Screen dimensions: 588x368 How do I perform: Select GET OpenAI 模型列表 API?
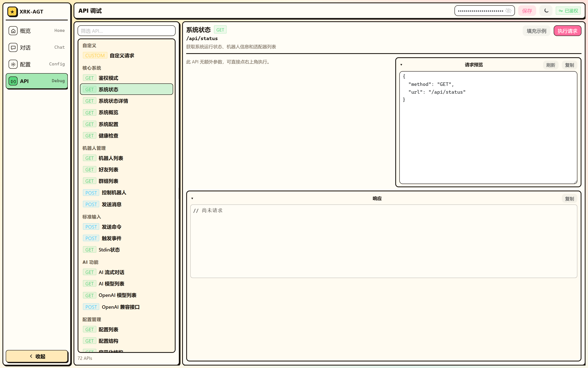126,295
